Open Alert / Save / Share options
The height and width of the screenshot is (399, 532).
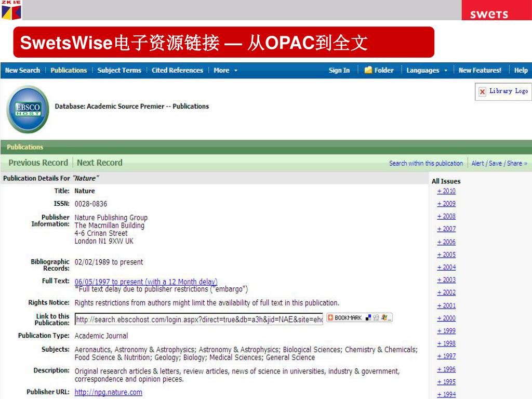click(x=499, y=163)
